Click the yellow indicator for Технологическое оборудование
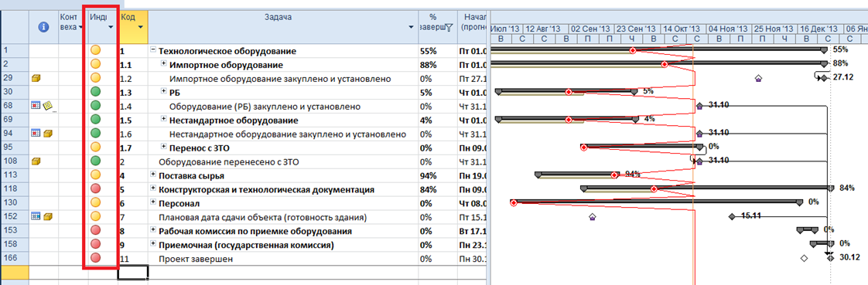Screen dimensions: 868x285 pos(95,50)
